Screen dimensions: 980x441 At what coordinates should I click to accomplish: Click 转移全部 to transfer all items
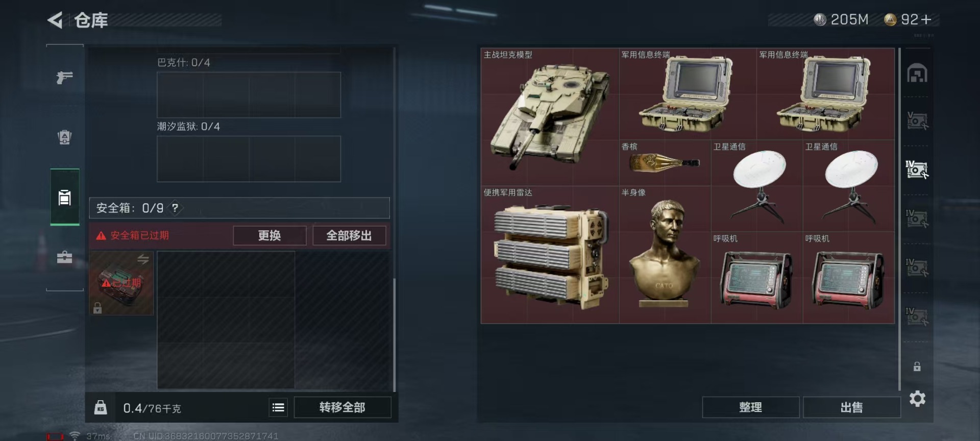click(x=342, y=407)
